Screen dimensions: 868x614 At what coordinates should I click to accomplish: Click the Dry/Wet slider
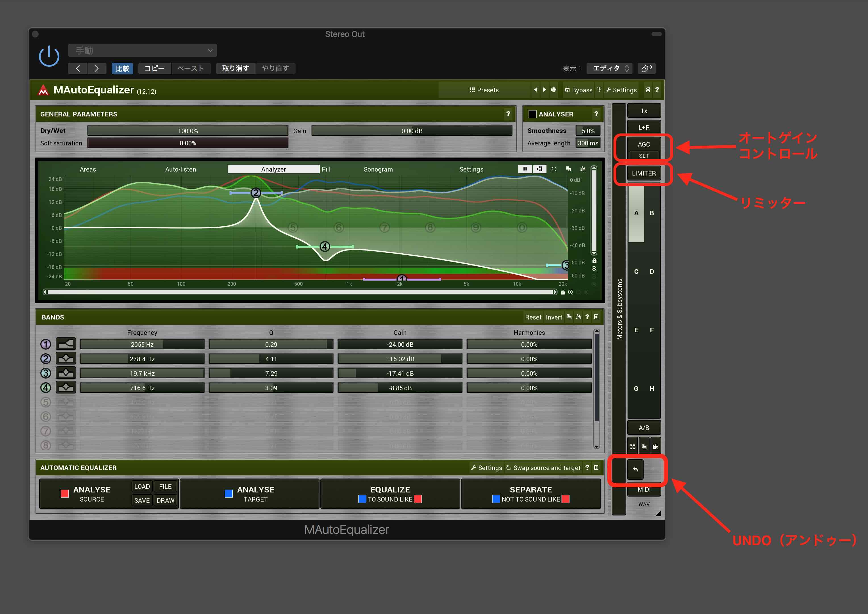(187, 131)
